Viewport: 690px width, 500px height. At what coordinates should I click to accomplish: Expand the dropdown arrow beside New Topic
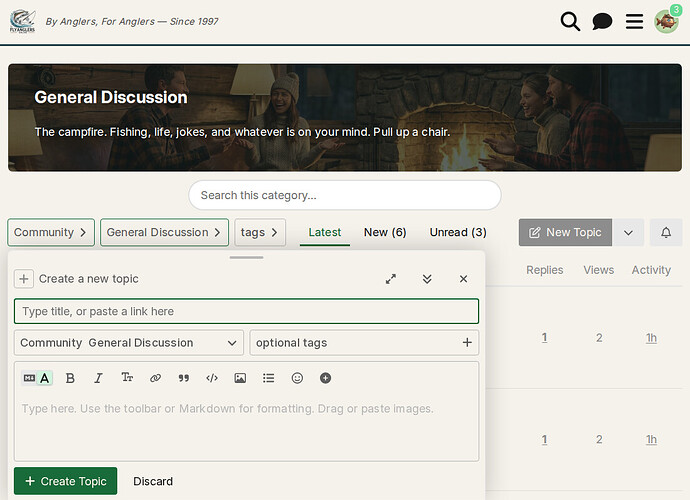[628, 232]
